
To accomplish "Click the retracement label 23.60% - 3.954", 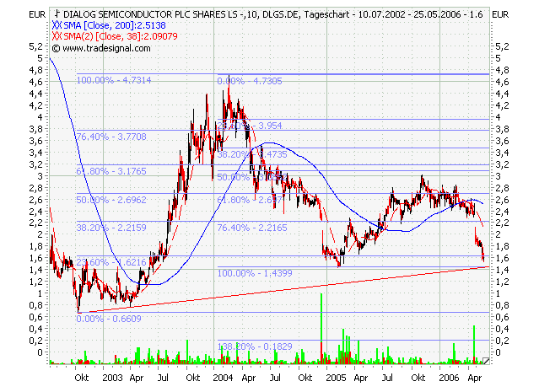I will 250,126.
